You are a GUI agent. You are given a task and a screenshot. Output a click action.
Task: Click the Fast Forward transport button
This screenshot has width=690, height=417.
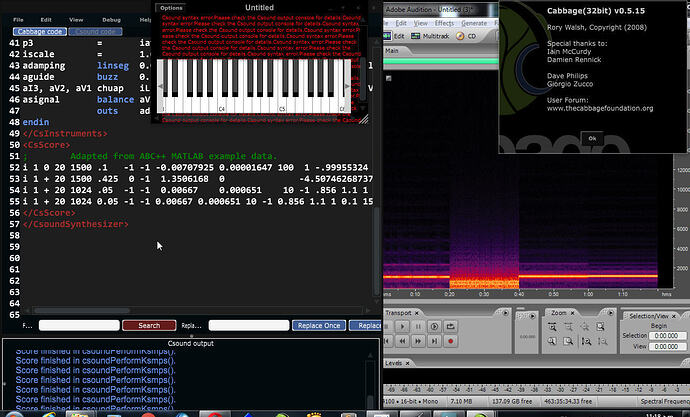click(x=419, y=341)
